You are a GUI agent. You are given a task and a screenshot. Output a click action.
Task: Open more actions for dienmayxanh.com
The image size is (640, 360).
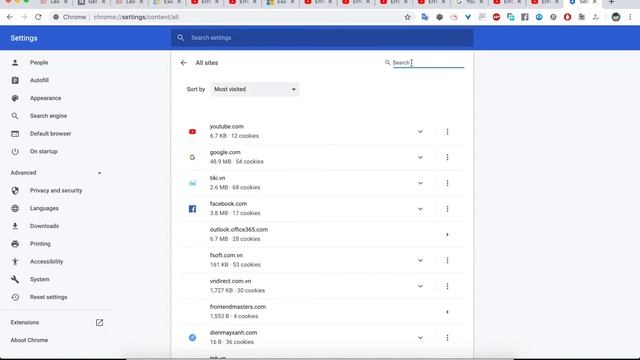pyautogui.click(x=447, y=338)
